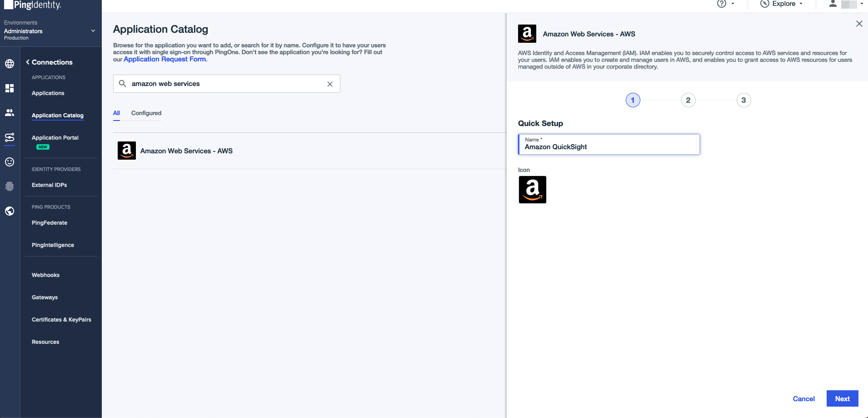
Task: Open the help question mark icon
Action: tap(722, 4)
